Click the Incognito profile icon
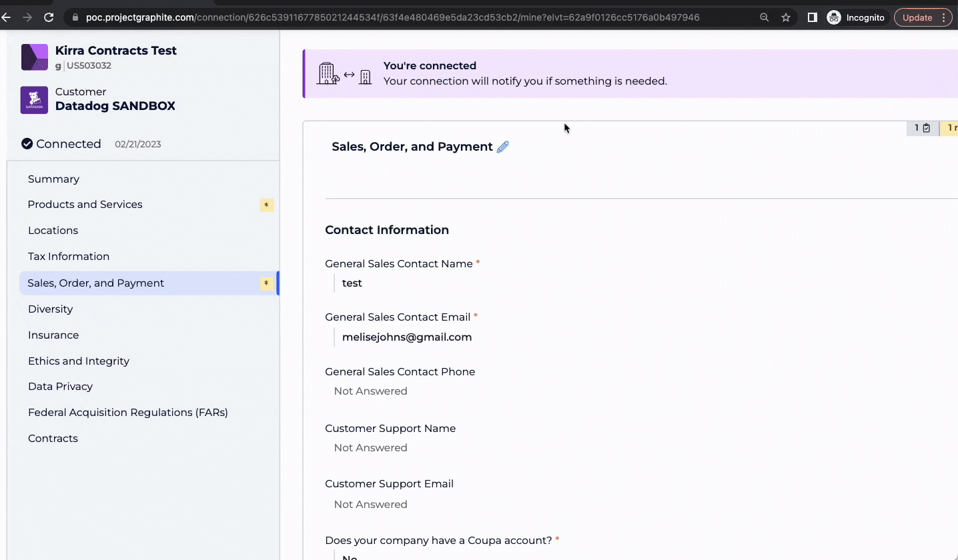958x560 pixels. pyautogui.click(x=834, y=17)
